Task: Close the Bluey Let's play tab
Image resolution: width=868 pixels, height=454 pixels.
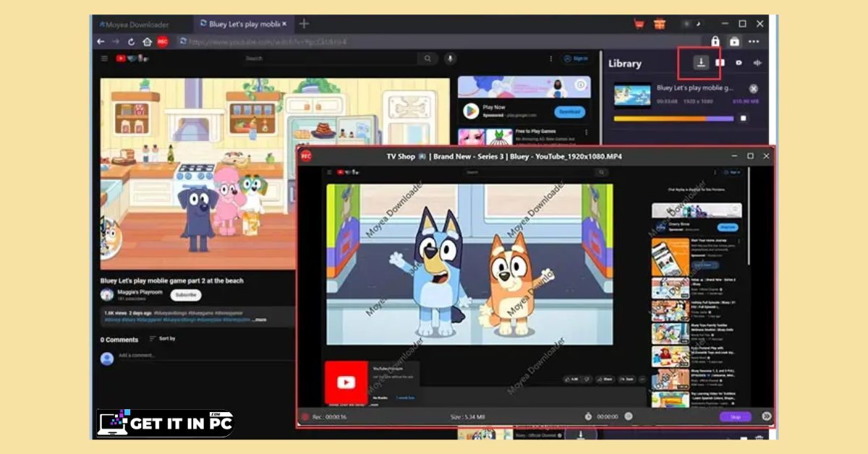Action: coord(285,24)
